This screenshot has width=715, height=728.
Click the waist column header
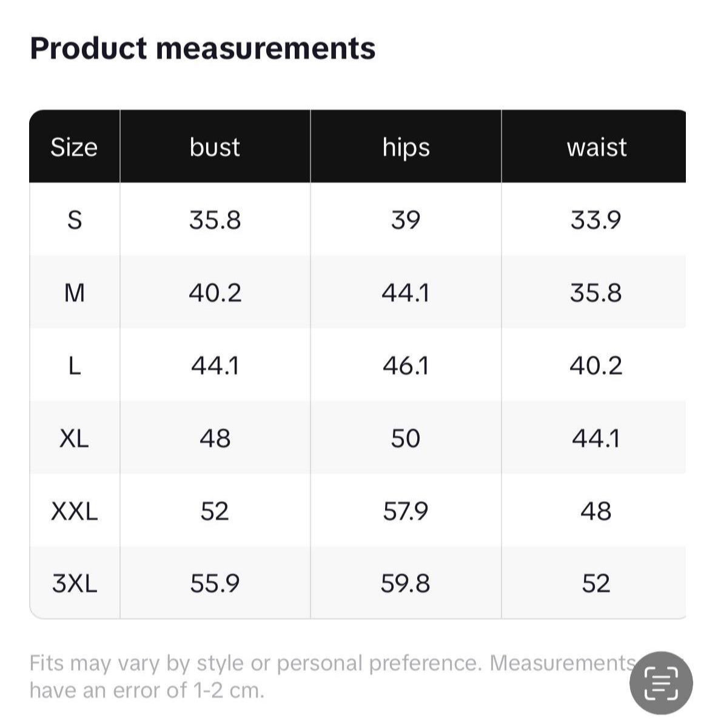pyautogui.click(x=596, y=147)
